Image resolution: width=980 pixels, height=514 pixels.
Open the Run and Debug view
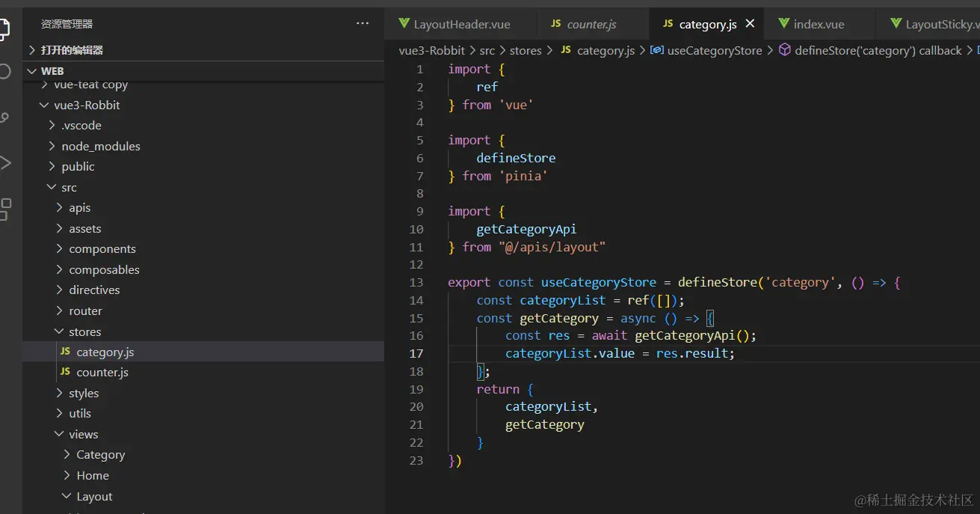click(x=4, y=163)
